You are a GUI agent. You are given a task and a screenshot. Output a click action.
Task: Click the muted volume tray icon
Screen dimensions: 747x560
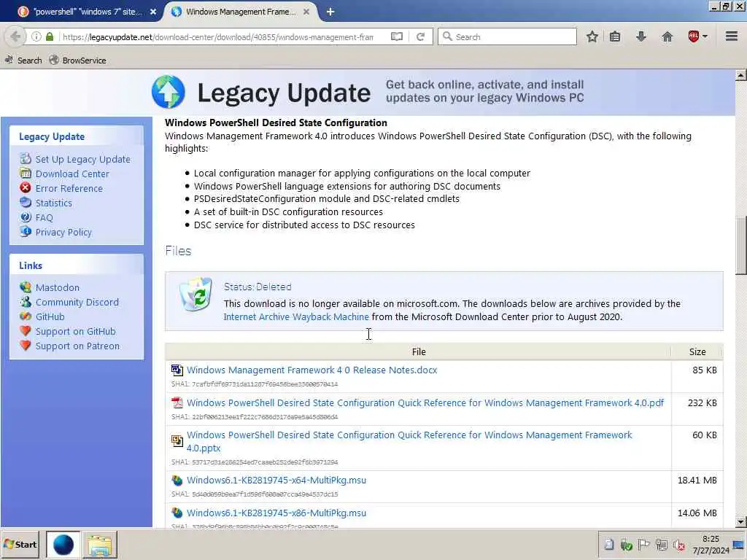pyautogui.click(x=679, y=545)
